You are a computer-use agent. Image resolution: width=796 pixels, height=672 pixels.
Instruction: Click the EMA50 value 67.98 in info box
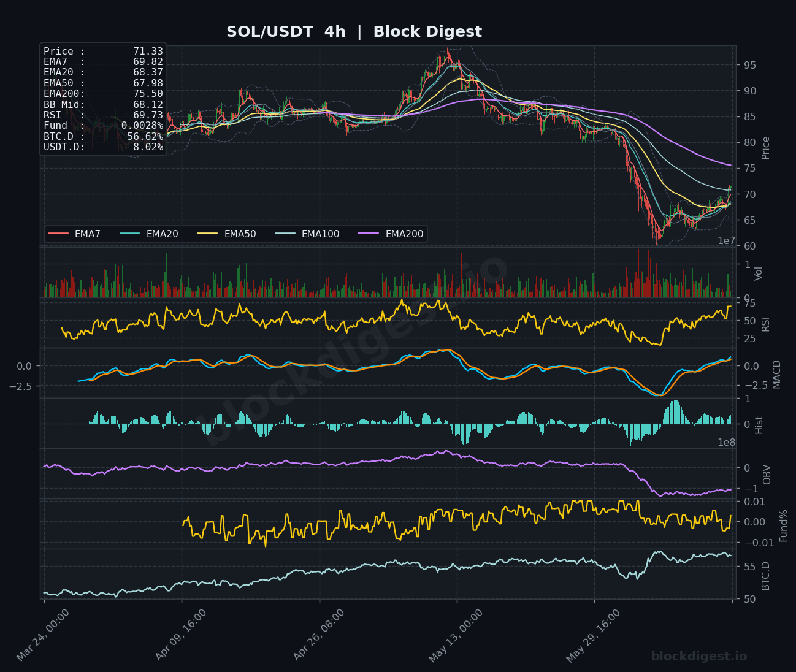point(148,83)
